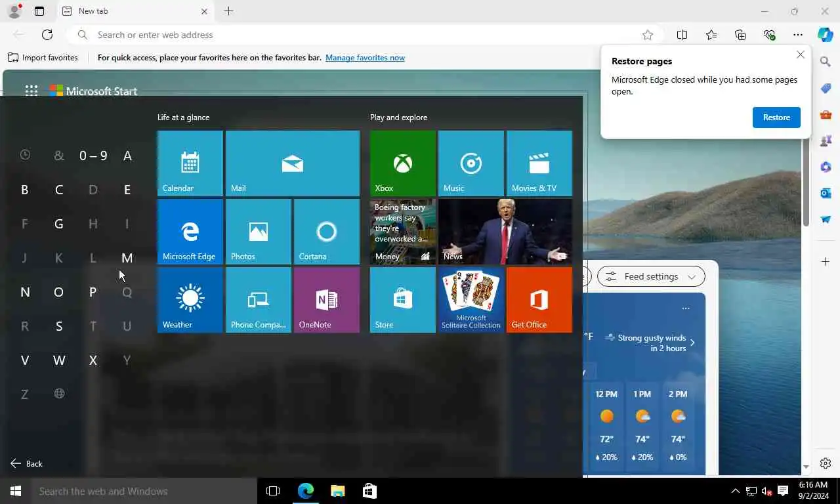
Task: Show hidden system tray icons
Action: coord(735,491)
